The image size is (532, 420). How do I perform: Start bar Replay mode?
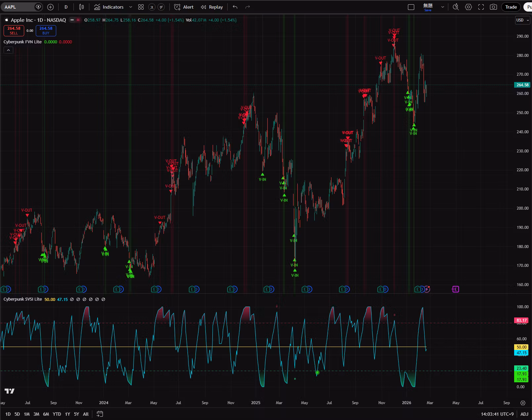[212, 7]
